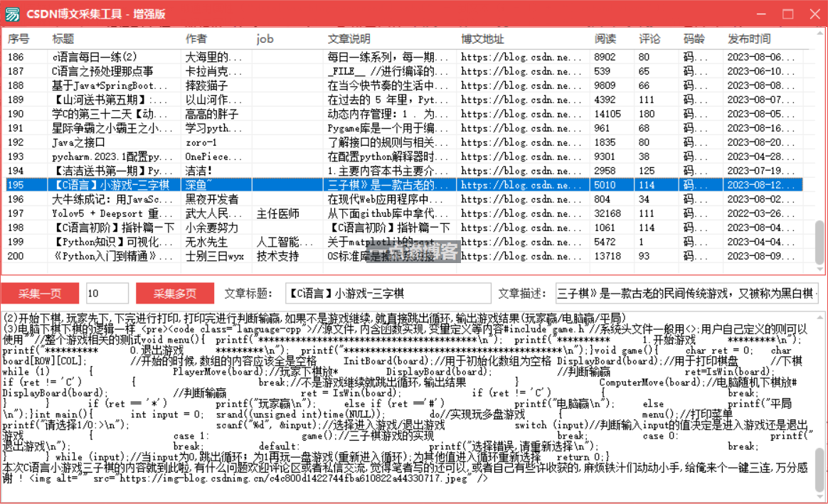Click the publish date 2023-06-10
The width and height of the screenshot is (828, 504).
point(761,71)
